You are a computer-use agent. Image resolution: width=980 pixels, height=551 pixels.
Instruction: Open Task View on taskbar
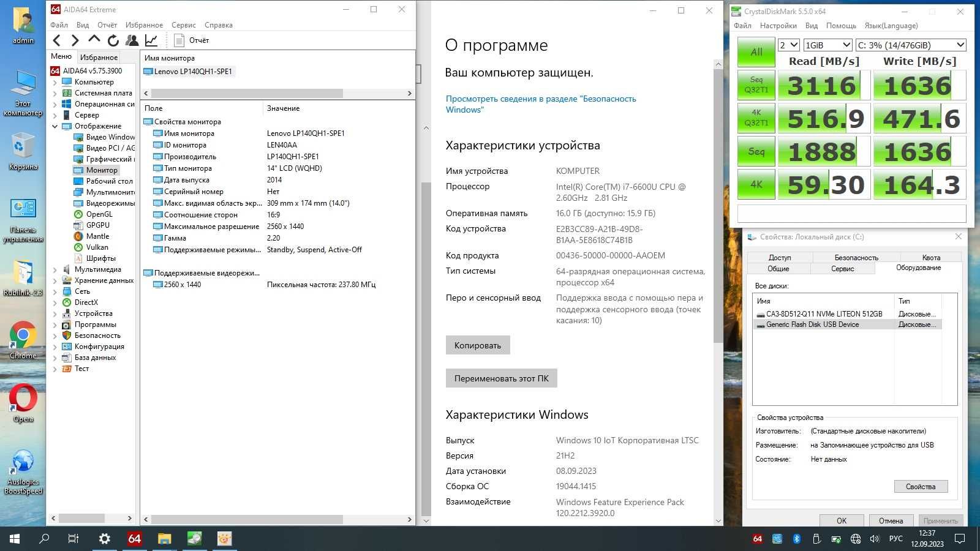tap(73, 539)
